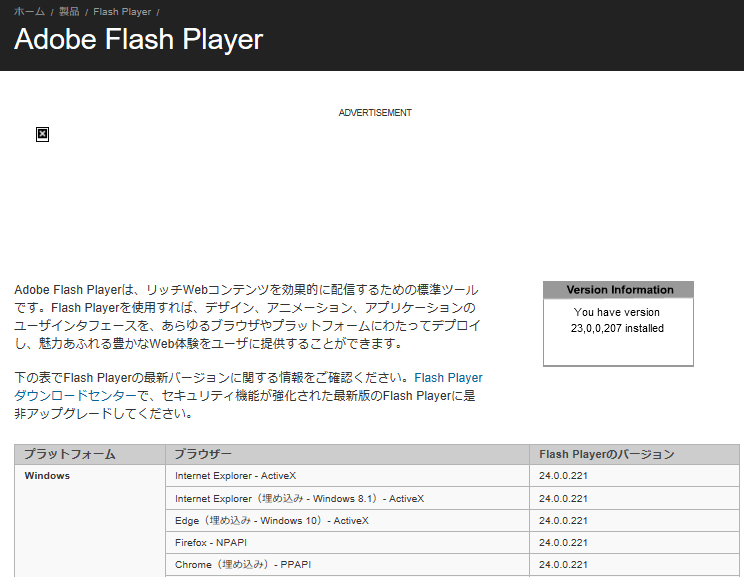Click the Internet Explorer Windows 8.1 cell
Viewport: 744px width, 577px height.
coord(347,499)
